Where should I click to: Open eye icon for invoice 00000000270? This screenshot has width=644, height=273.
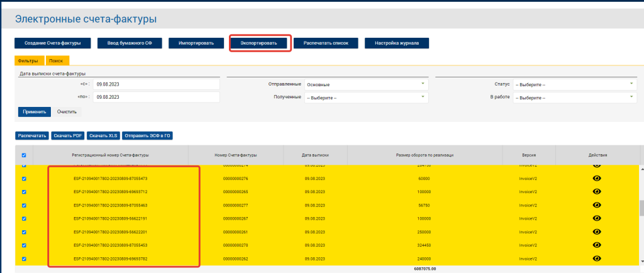pyautogui.click(x=597, y=245)
